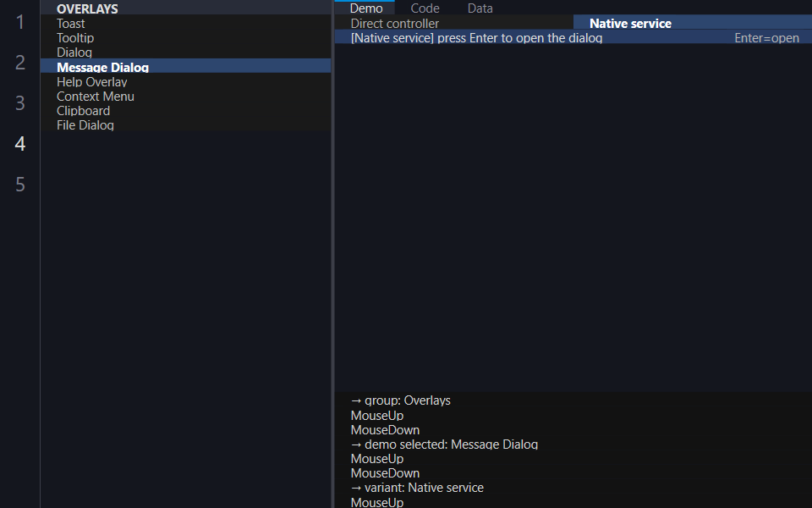Click the Native service open-dialog row
The width and height of the screenshot is (812, 508).
(573, 38)
